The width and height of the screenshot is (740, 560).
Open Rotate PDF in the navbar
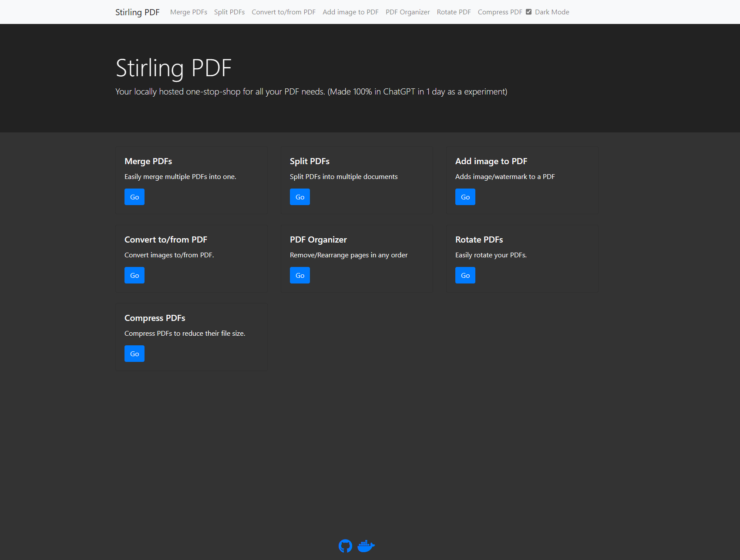click(454, 12)
